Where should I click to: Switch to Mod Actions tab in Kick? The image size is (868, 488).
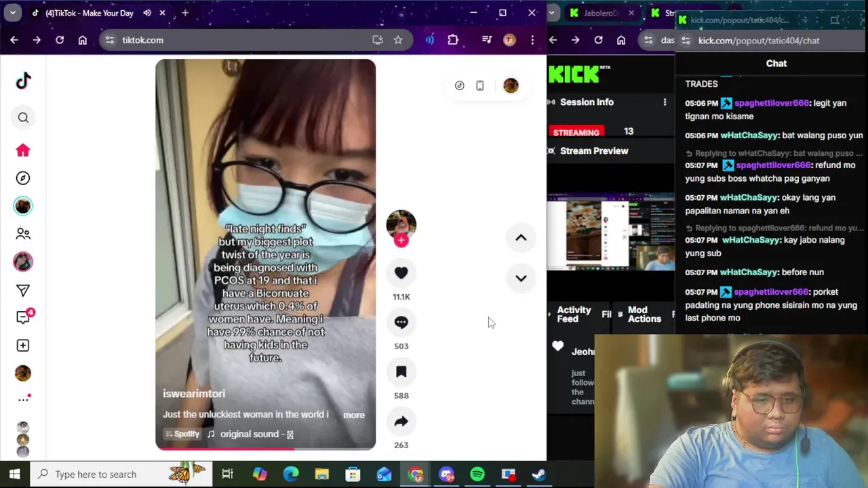(644, 314)
